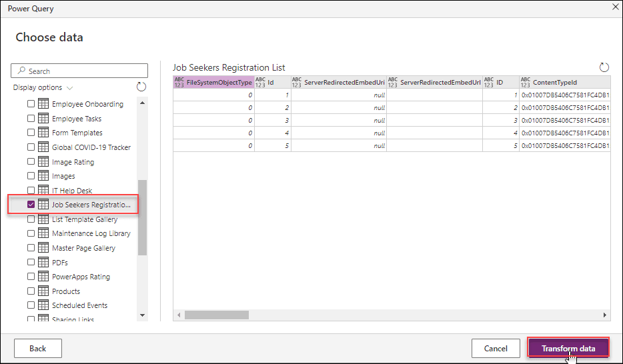This screenshot has height=364, width=623.
Task: Select the FileSystemObjectType column header
Action: pos(213,82)
